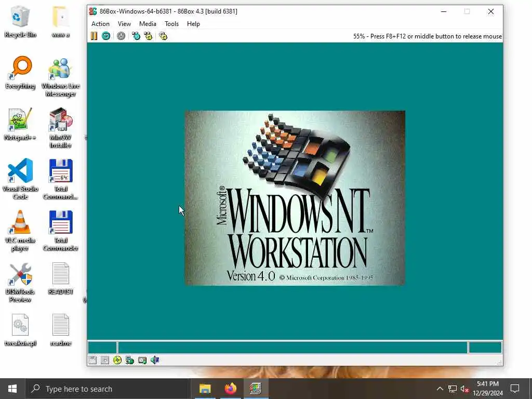
Task: Click the second floppy drive status icon
Action: click(105, 361)
